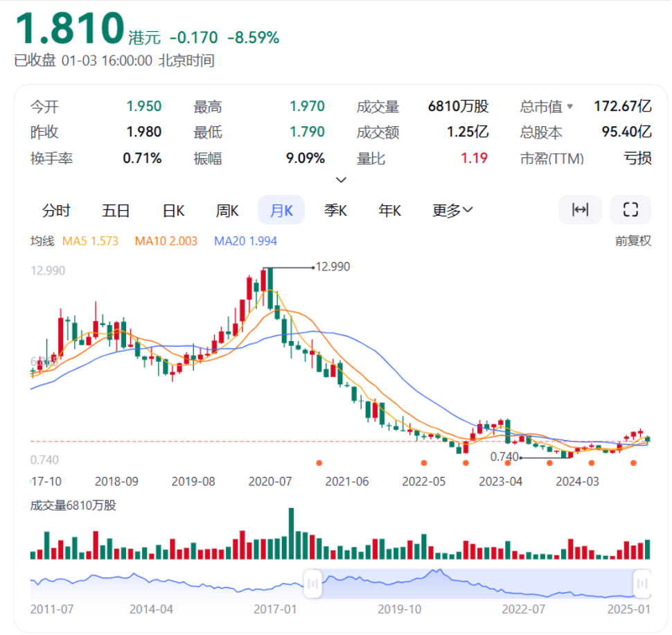Choose the 年K yearly chart tab
672x635 pixels.
389,211
